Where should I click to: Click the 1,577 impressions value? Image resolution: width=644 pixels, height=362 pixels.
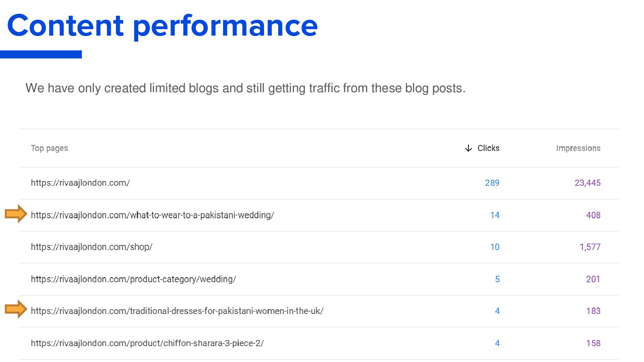590,247
